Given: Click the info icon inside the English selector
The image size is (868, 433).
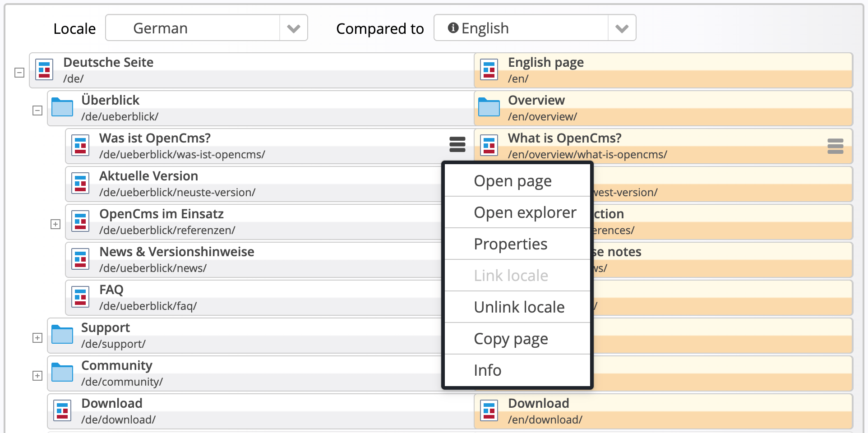Looking at the screenshot, I should coord(453,28).
